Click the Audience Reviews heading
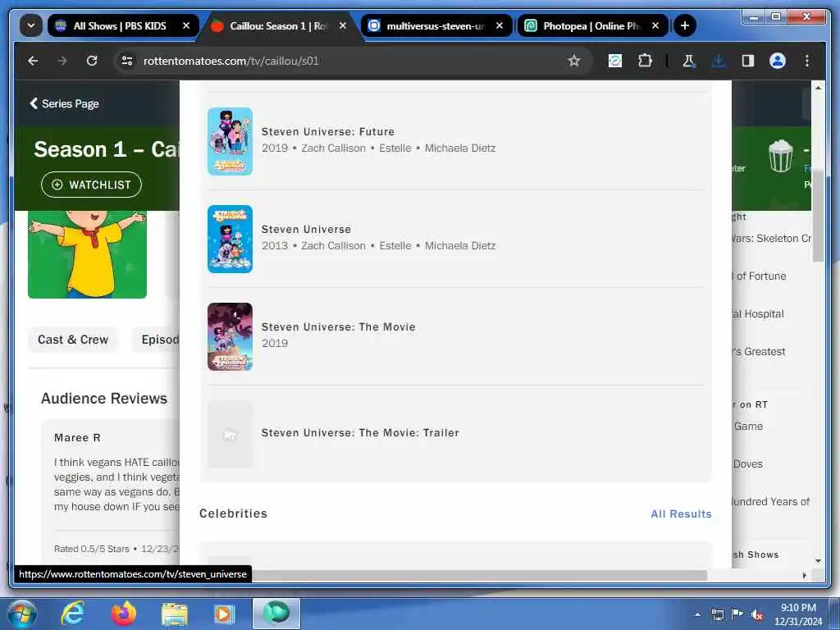 click(104, 399)
